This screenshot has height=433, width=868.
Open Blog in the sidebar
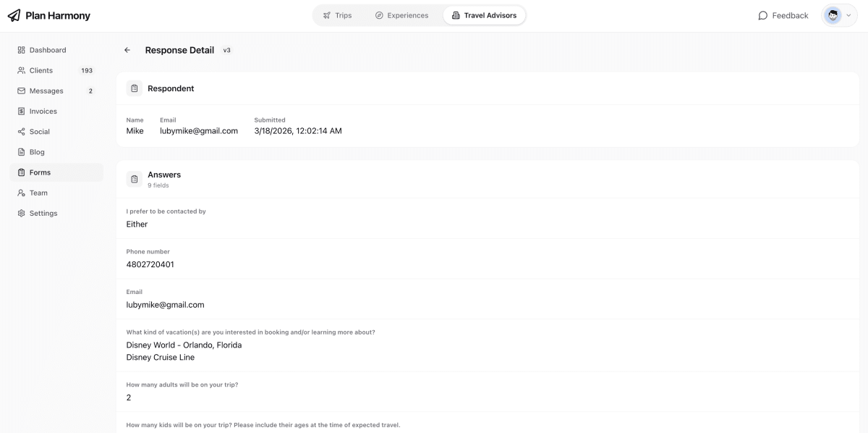coord(56,152)
